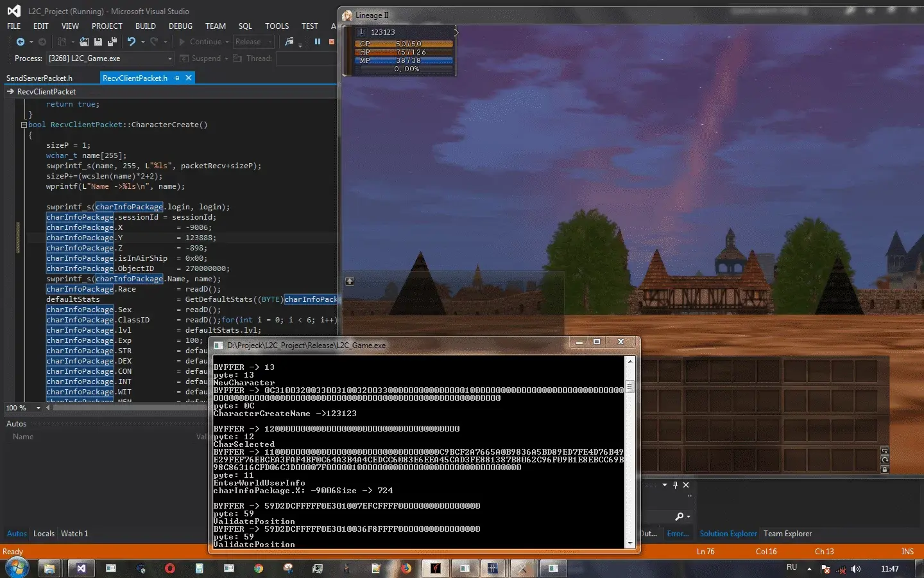Image resolution: width=924 pixels, height=578 pixels.
Task: Open the Undo history dropdown arrow
Action: point(142,42)
